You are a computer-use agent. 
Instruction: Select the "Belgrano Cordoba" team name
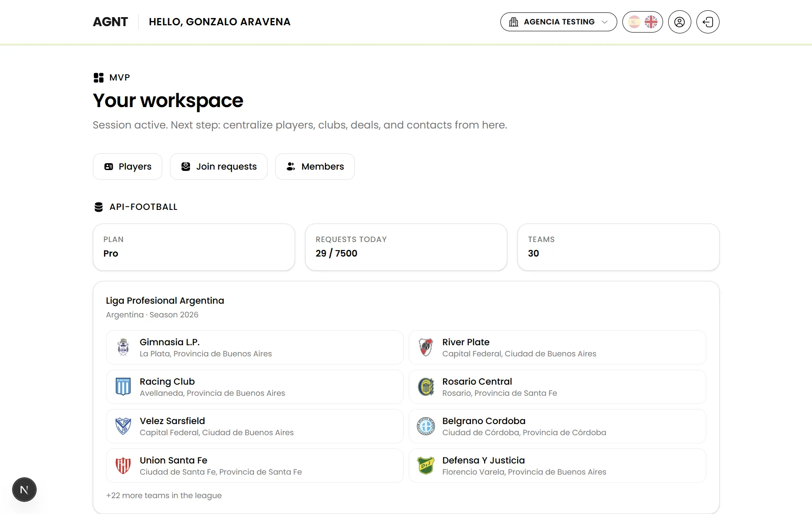click(484, 421)
